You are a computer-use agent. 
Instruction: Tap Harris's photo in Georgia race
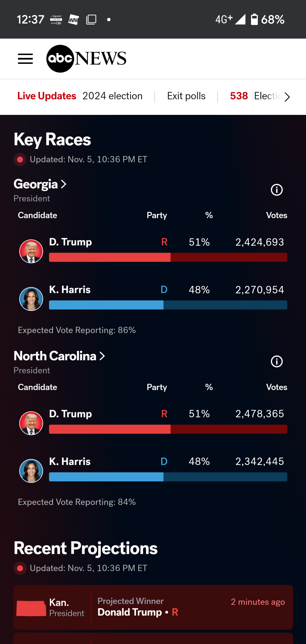(31, 299)
